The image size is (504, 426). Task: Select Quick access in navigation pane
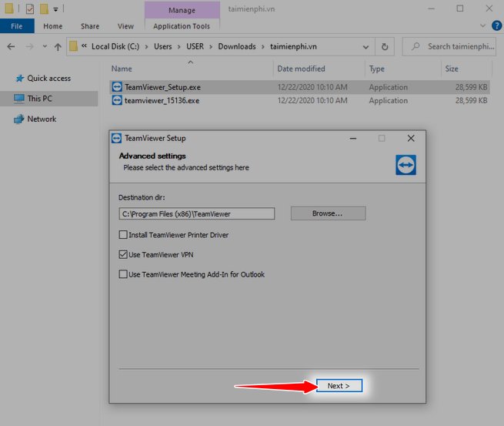(48, 78)
